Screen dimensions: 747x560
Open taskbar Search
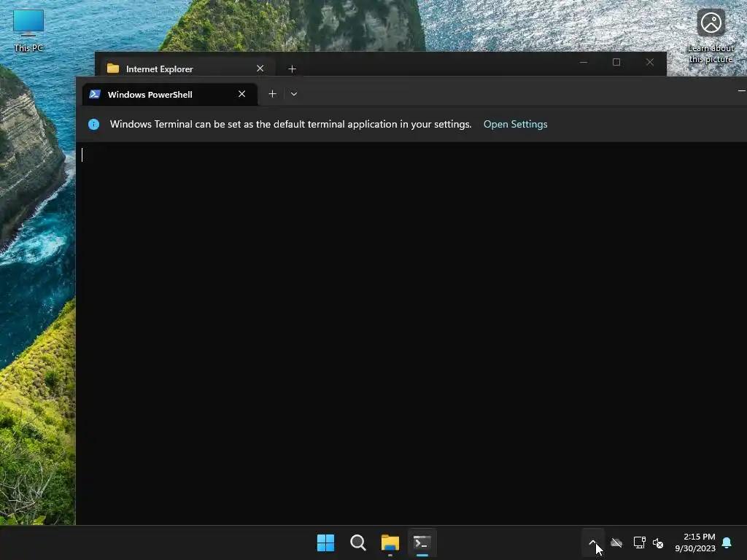click(357, 542)
